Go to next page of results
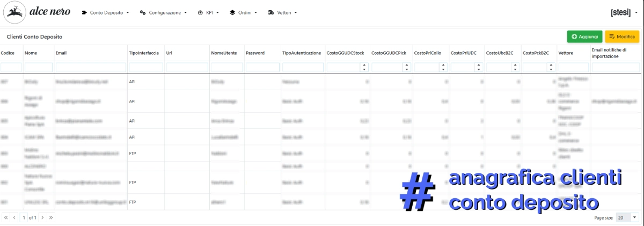Screen dimensions: 644x226 (x=42, y=217)
